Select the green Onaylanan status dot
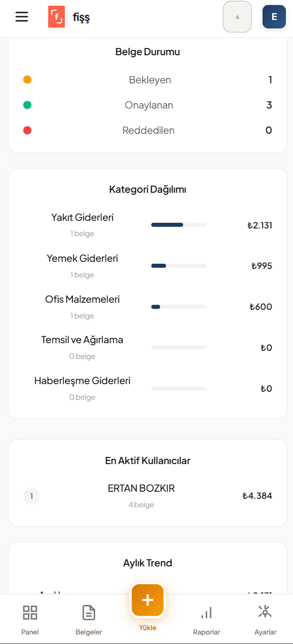This screenshot has height=644, width=293. (x=27, y=105)
